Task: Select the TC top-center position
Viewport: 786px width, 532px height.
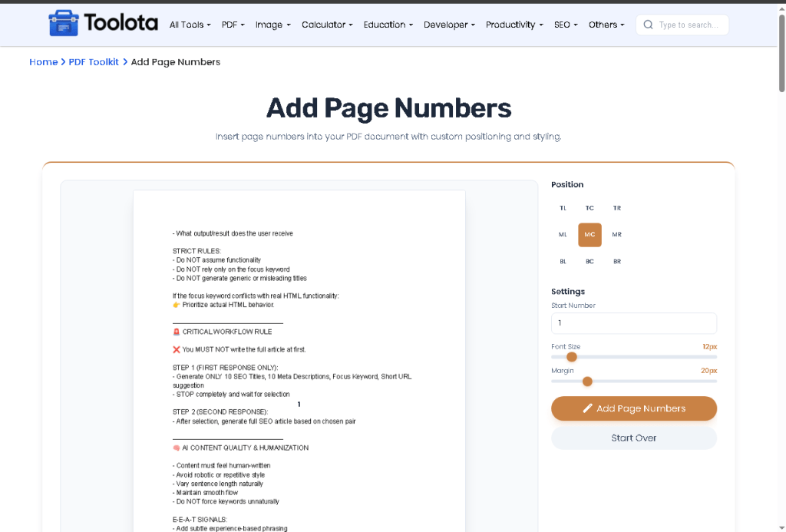Action: point(589,208)
